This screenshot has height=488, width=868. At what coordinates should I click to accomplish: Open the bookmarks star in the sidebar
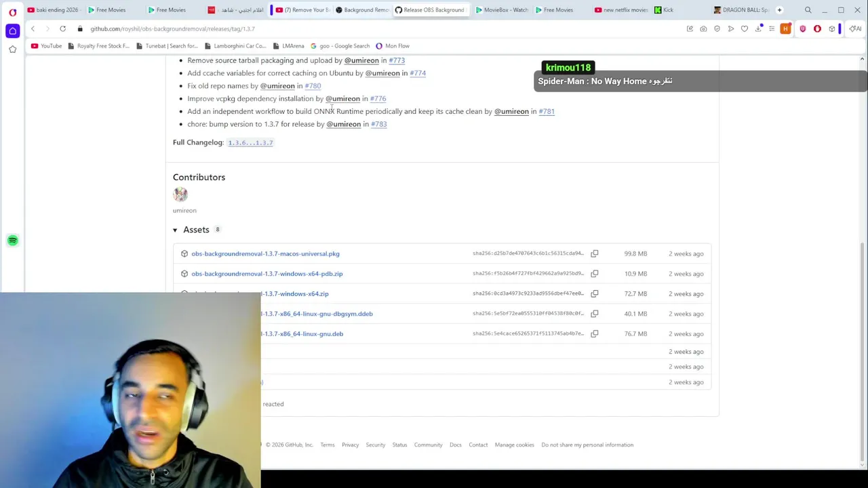click(12, 49)
